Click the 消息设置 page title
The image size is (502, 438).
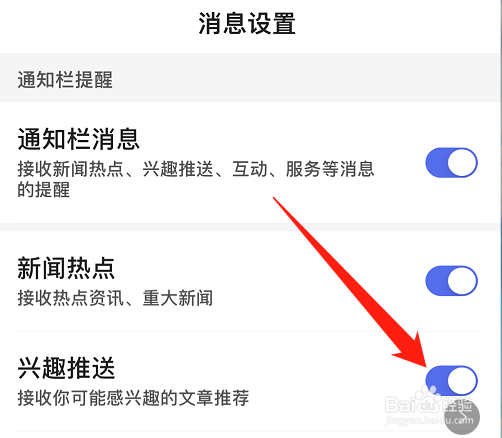[247, 23]
